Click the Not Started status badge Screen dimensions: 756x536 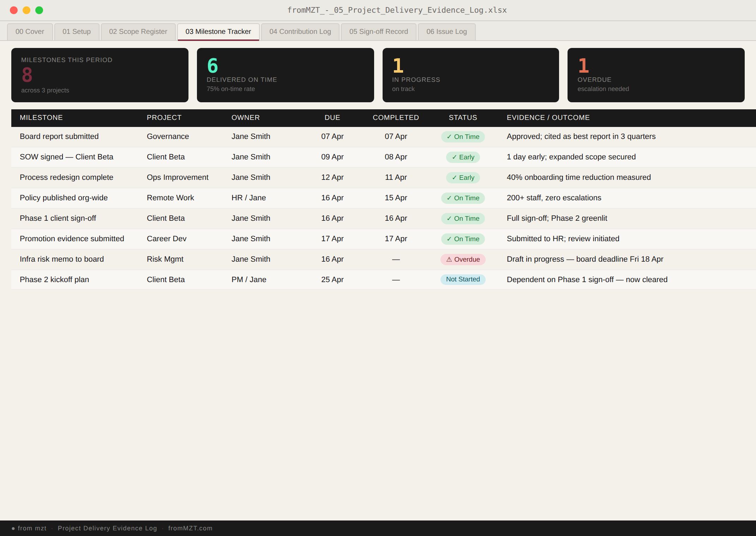tap(463, 280)
